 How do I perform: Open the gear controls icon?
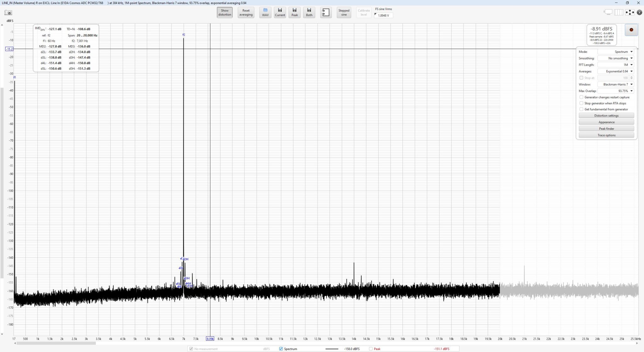click(639, 12)
